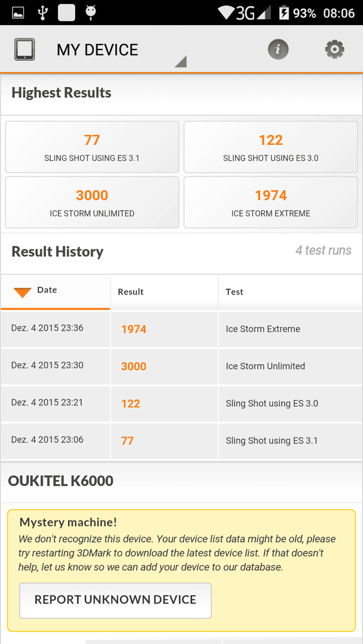Tap the picture notification icon

pyautogui.click(x=19, y=13)
